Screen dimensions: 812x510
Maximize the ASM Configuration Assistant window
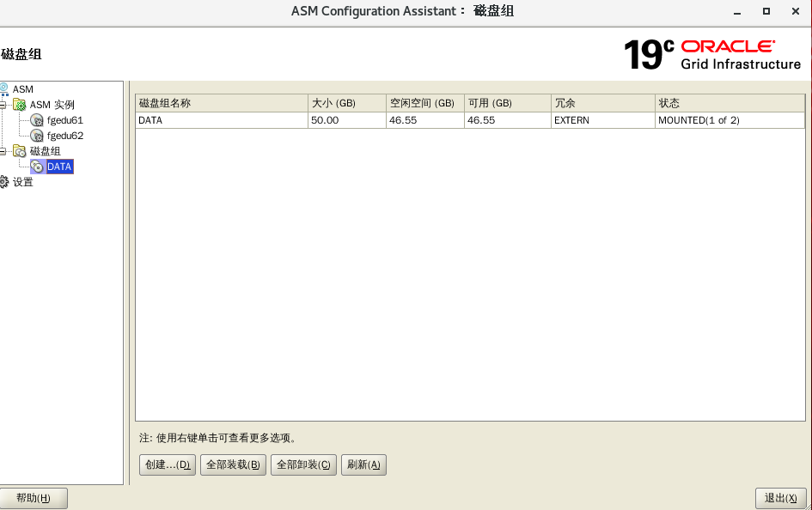pos(766,11)
